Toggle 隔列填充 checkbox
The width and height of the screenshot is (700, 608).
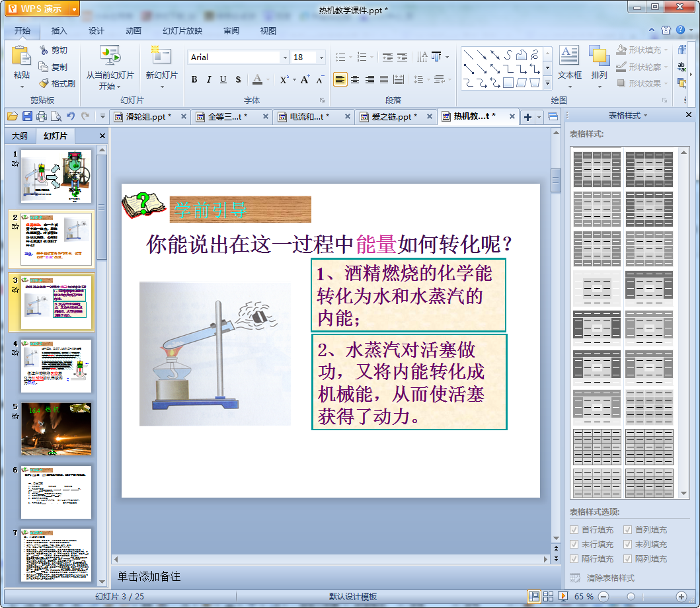pos(628,558)
